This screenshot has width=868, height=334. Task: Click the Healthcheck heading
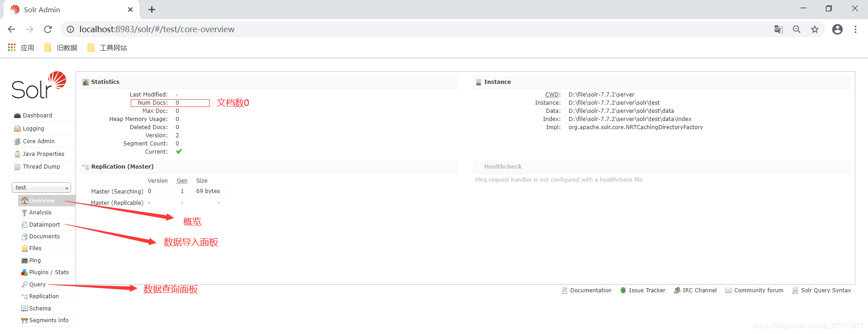pos(502,167)
